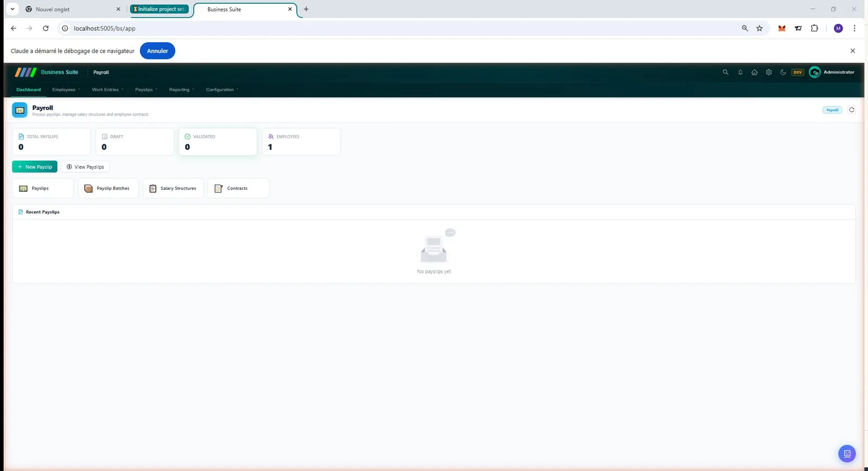Viewport: 868px width, 471px height.
Task: Expand the Employees menu
Action: (66, 90)
